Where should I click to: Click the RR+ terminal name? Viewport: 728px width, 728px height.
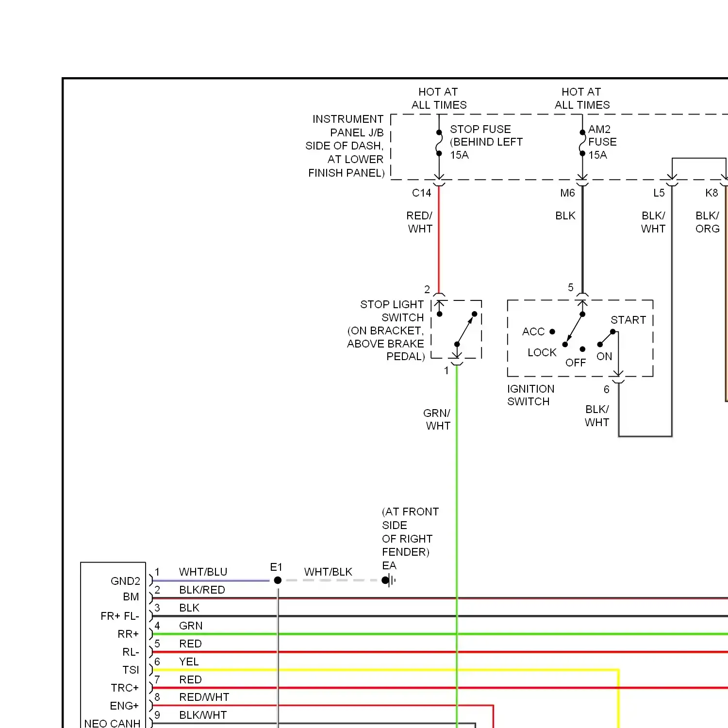128,634
